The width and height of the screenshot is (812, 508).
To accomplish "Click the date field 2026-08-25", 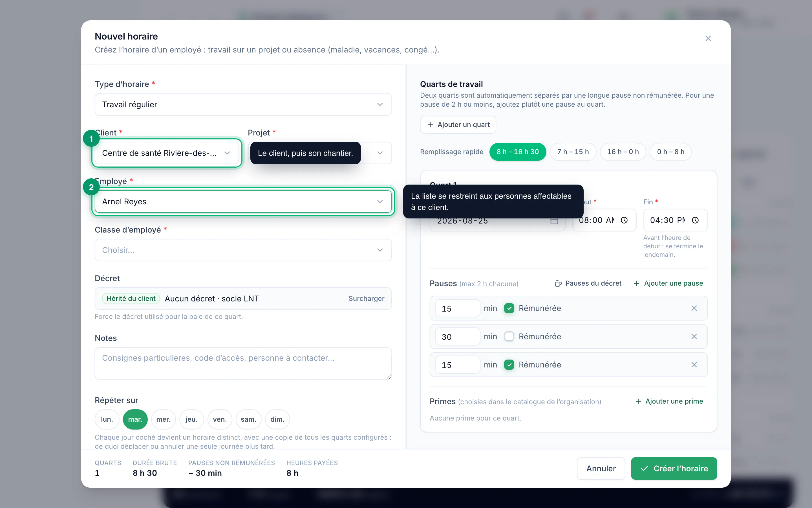I will coord(497,221).
